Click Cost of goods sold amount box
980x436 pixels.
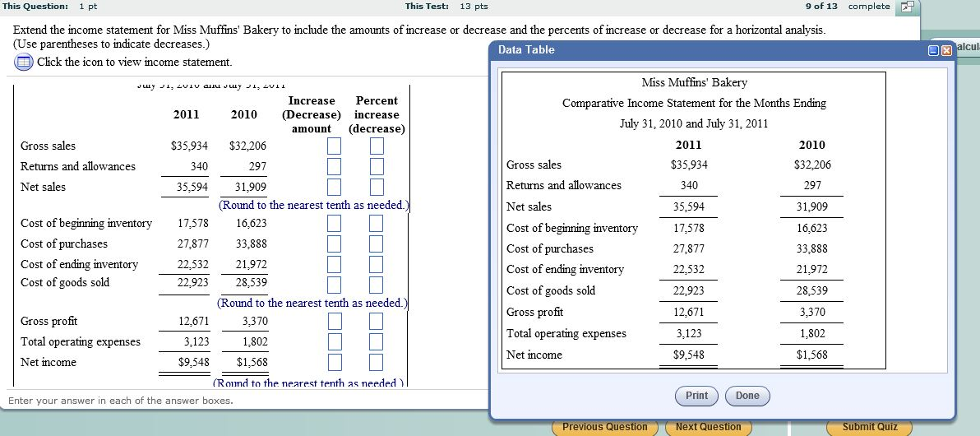[335, 285]
